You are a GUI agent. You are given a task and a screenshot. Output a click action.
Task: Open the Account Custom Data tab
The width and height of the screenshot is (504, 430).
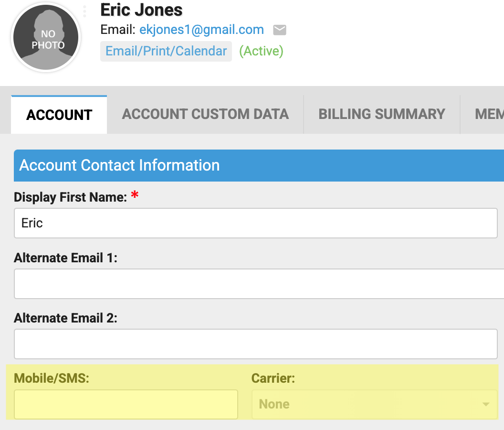point(205,114)
